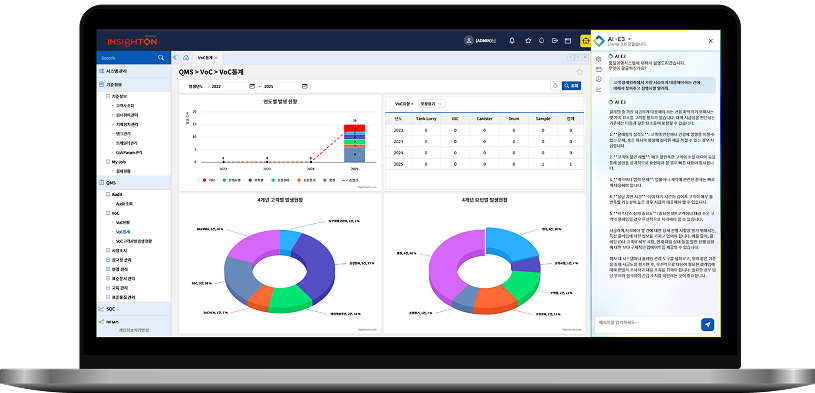The height and width of the screenshot is (393, 815).
Task: Click the Canister column header
Action: pos(484,119)
